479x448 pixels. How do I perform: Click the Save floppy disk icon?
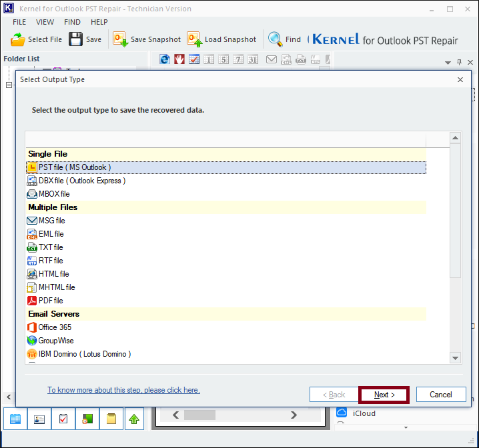[76, 39]
